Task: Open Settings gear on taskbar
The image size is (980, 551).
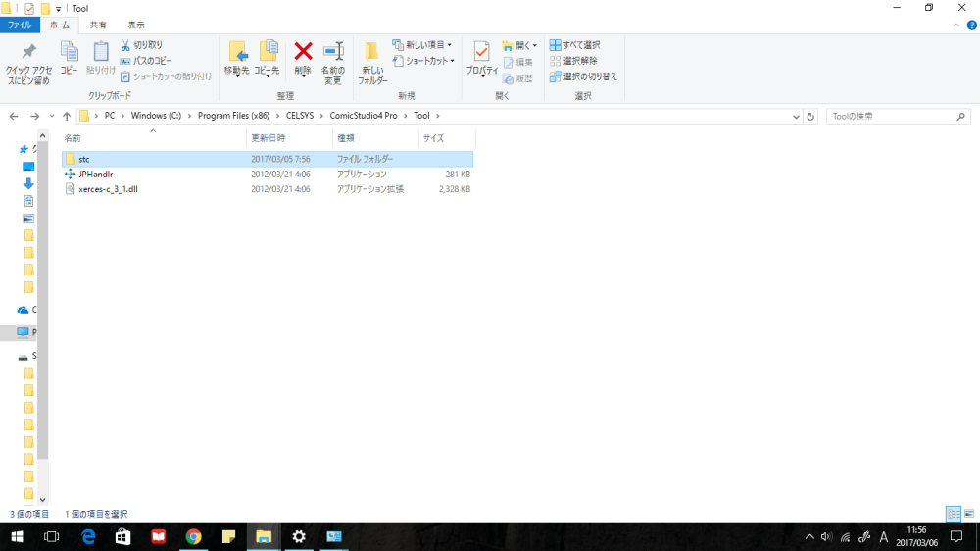Action: pyautogui.click(x=299, y=537)
